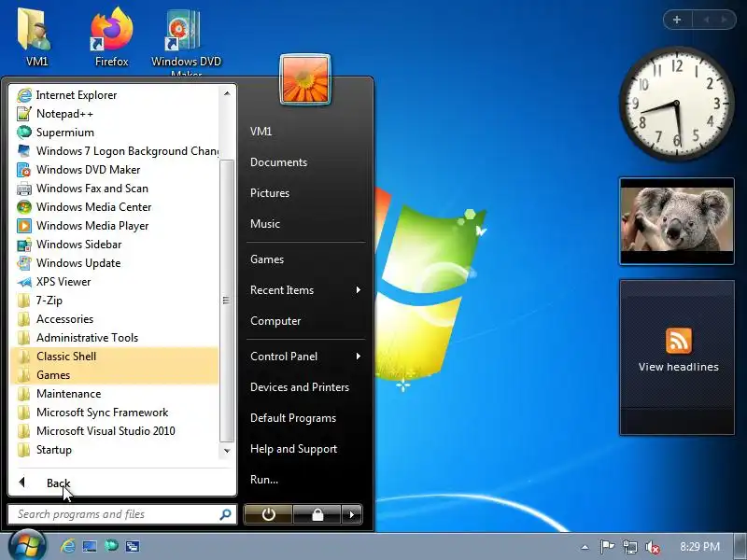This screenshot has height=560, width=747.
Task: Open Action Center flag icon
Action: (607, 546)
